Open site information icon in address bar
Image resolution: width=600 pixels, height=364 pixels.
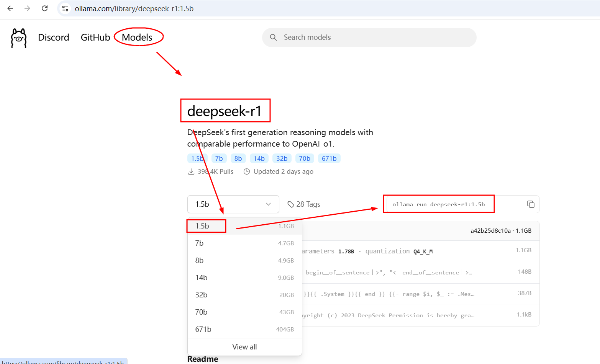tap(65, 8)
